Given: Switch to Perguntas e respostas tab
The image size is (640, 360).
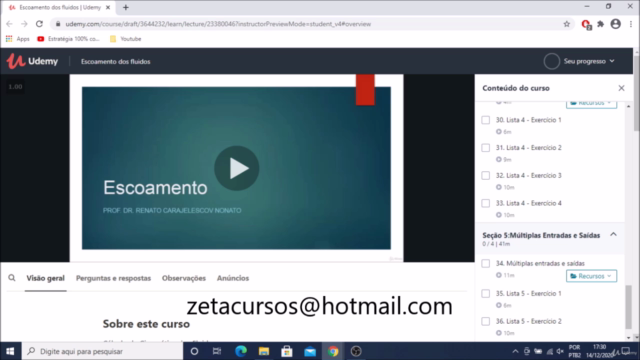Looking at the screenshot, I should pyautogui.click(x=113, y=278).
